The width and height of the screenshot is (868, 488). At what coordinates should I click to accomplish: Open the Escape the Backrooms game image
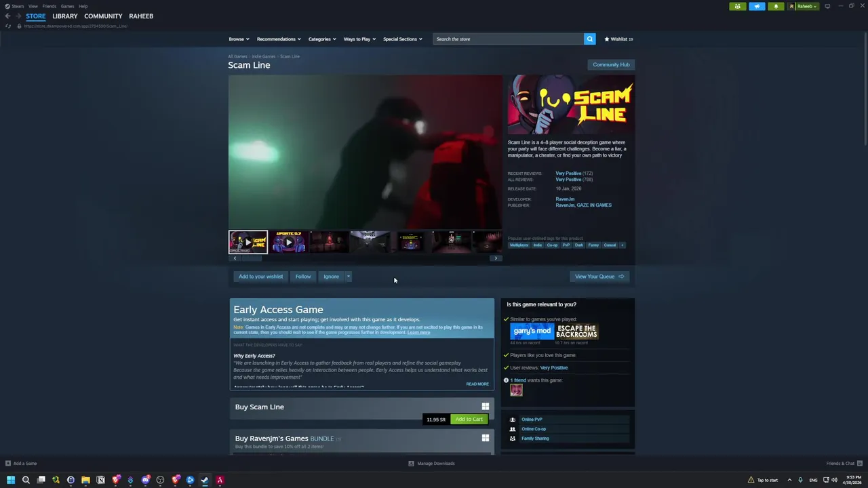(x=577, y=331)
